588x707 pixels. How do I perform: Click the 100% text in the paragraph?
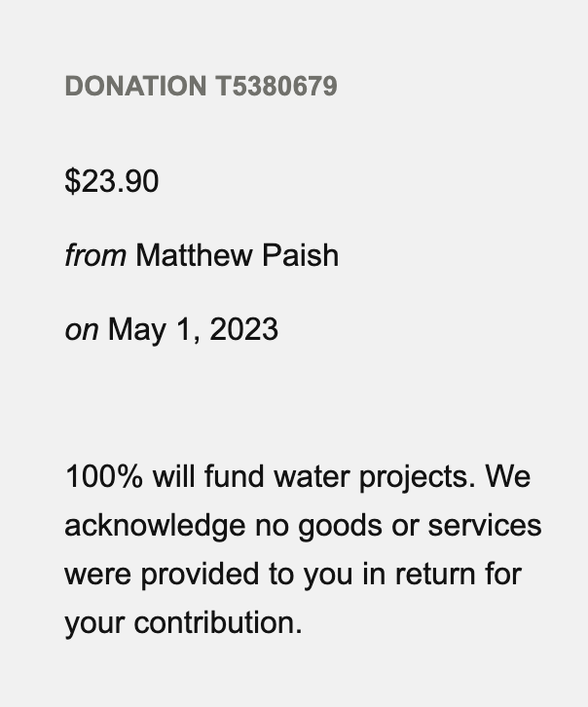[104, 476]
